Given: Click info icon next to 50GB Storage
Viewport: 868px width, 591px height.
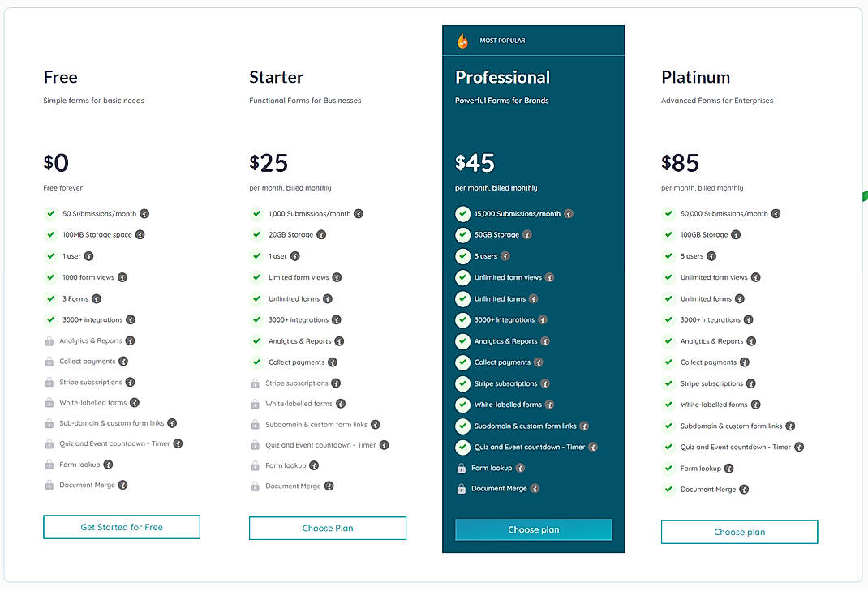Looking at the screenshot, I should (x=527, y=234).
